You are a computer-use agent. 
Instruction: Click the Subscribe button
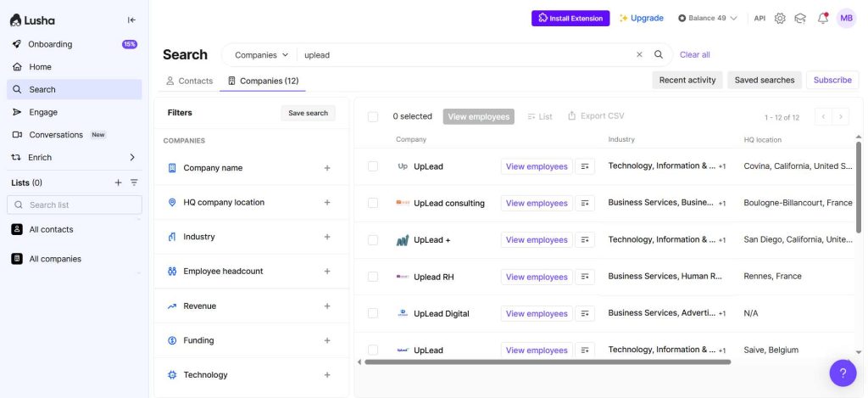832,80
